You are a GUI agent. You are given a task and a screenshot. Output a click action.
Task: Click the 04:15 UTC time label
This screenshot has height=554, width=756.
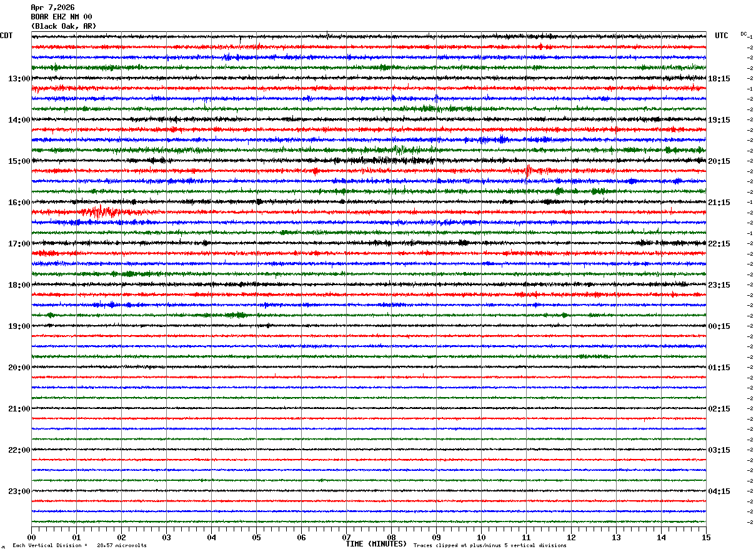tap(719, 491)
